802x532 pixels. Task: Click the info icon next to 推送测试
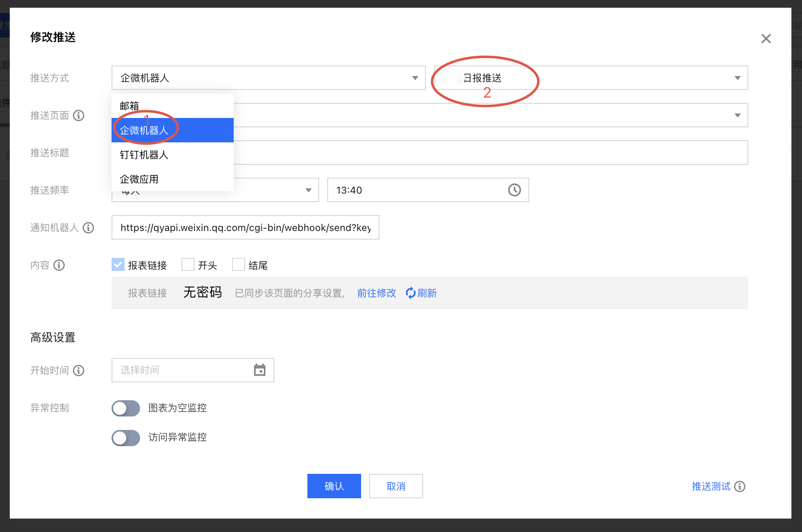point(740,486)
